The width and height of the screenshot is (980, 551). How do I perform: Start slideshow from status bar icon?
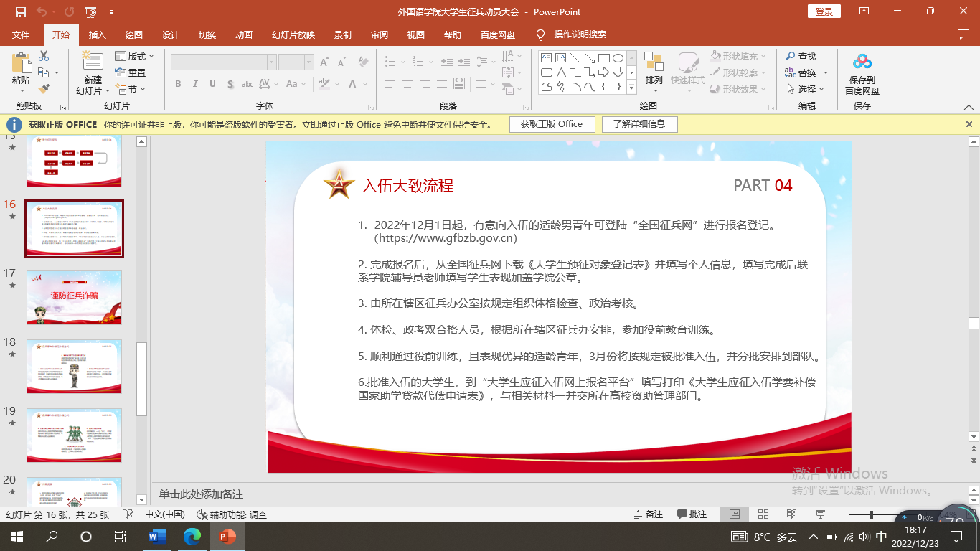[x=820, y=514]
